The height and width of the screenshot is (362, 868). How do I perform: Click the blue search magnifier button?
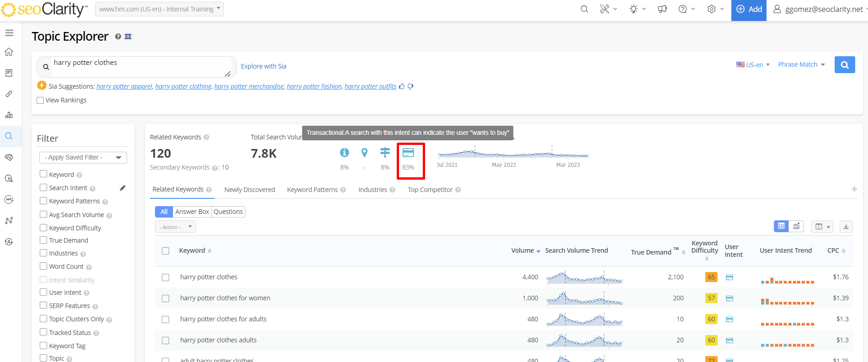click(844, 65)
